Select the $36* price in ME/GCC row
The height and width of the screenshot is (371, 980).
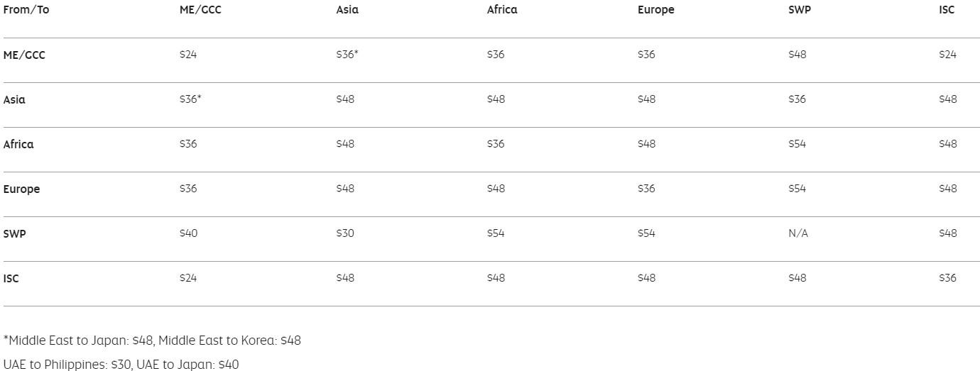[347, 55]
